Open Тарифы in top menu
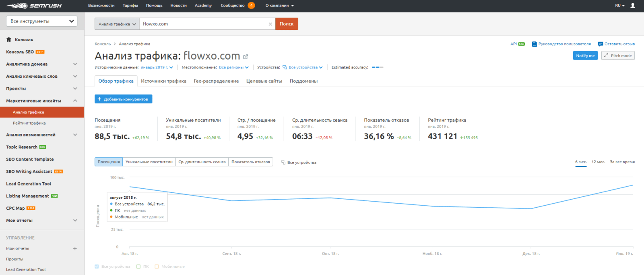This screenshot has height=275, width=644. [x=130, y=6]
